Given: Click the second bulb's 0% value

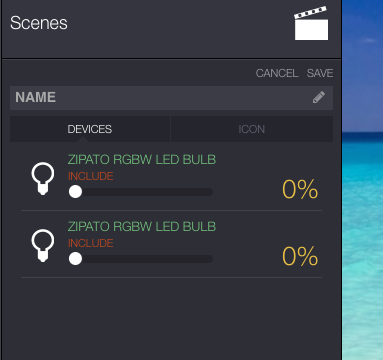Looking at the screenshot, I should click(300, 256).
